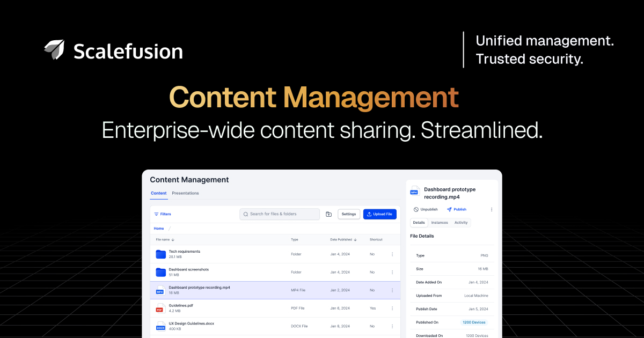Go to the Home breadcrumb

pos(159,229)
